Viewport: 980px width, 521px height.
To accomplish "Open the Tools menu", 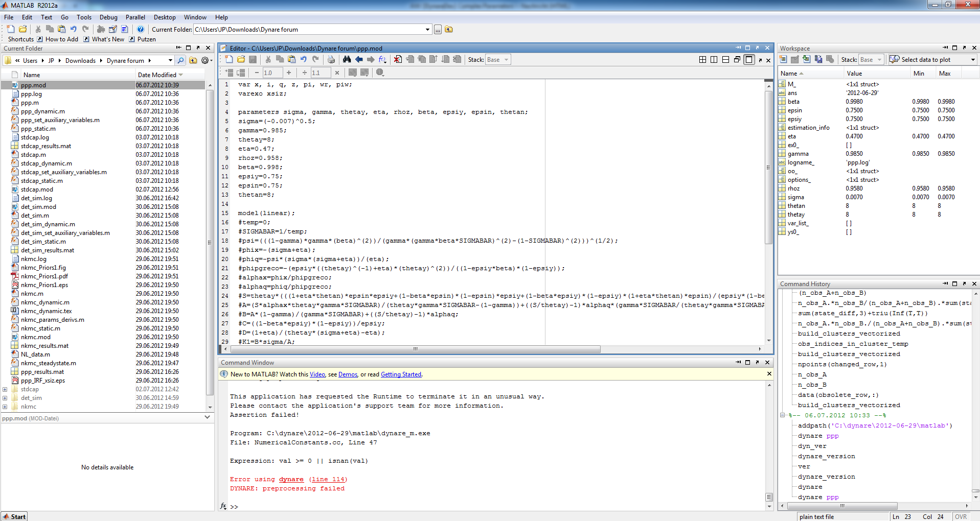I will (84, 17).
